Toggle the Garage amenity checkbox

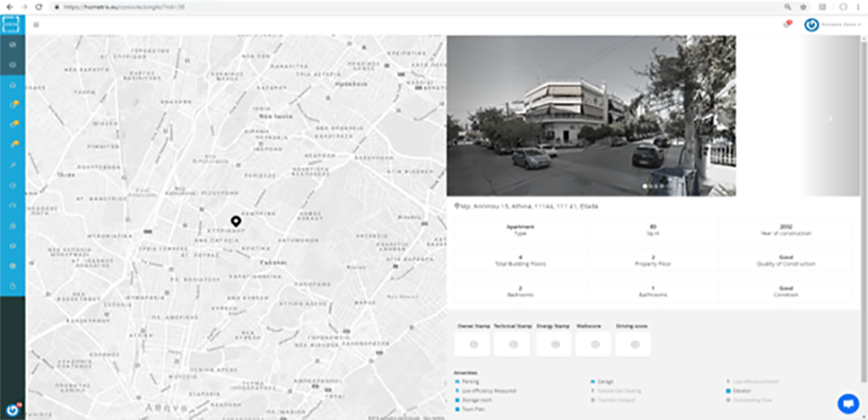(x=593, y=382)
